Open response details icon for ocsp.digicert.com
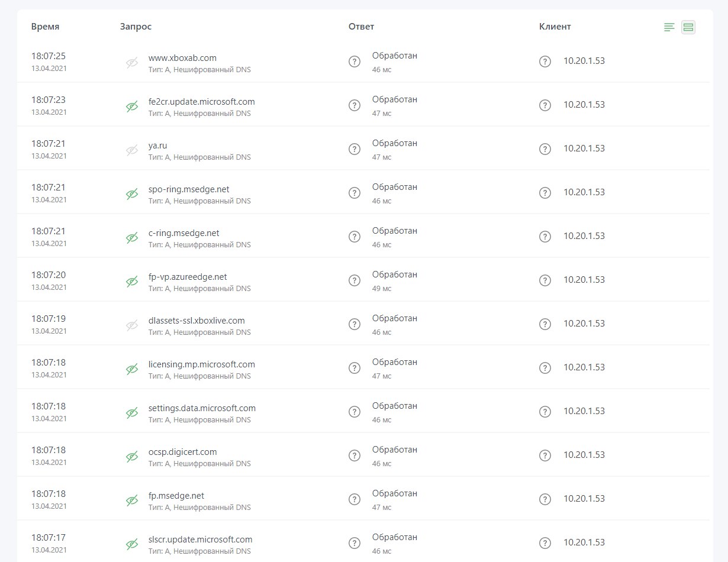 (355, 456)
